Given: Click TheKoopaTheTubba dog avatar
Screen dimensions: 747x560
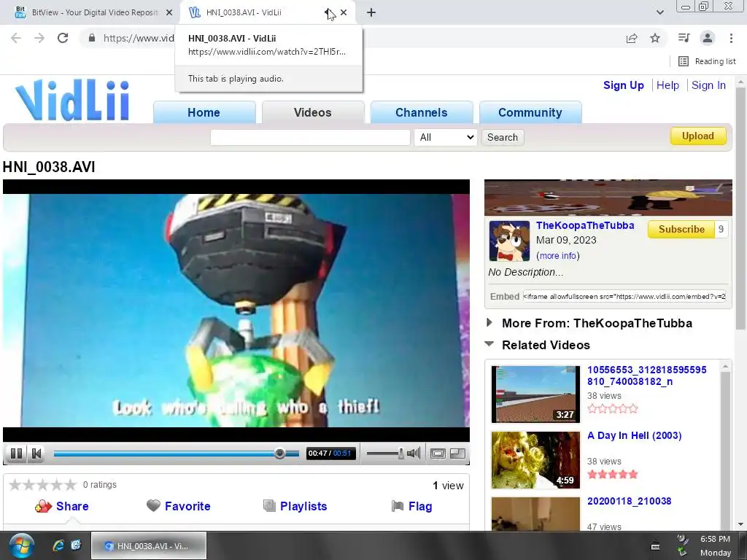Looking at the screenshot, I should point(509,241).
